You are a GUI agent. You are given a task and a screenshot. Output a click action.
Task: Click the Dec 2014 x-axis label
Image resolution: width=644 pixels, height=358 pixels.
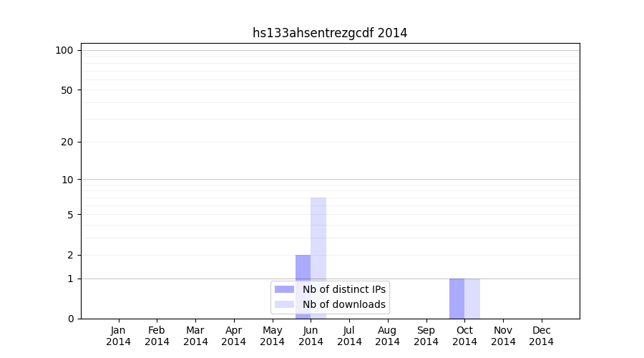[x=541, y=336]
